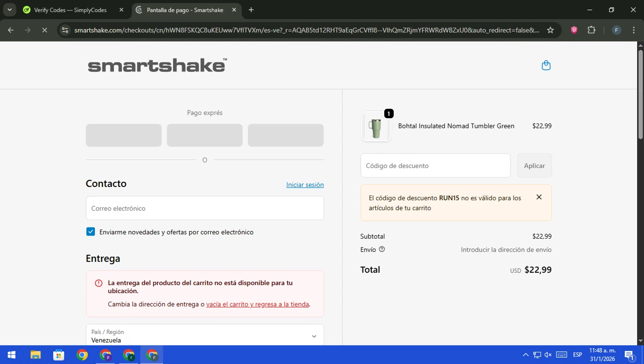644x364 pixels.
Task: Click the Introducir la dirección de envío text
Action: [506, 250]
